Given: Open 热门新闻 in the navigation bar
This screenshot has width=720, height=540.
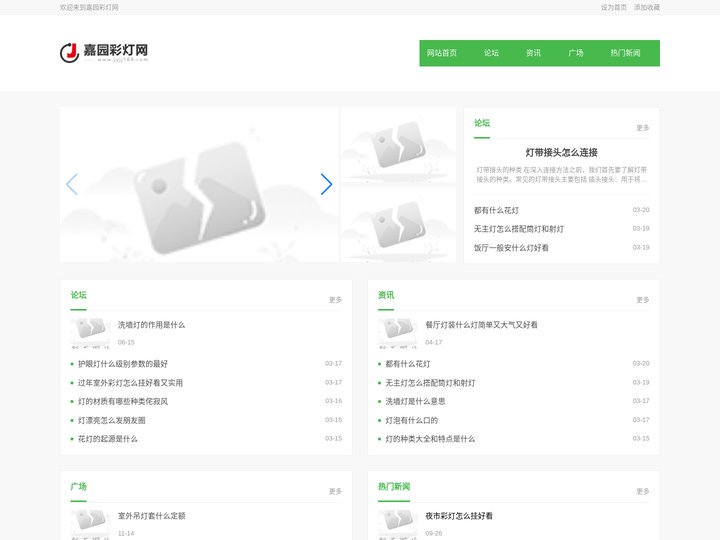Looking at the screenshot, I should tap(625, 53).
